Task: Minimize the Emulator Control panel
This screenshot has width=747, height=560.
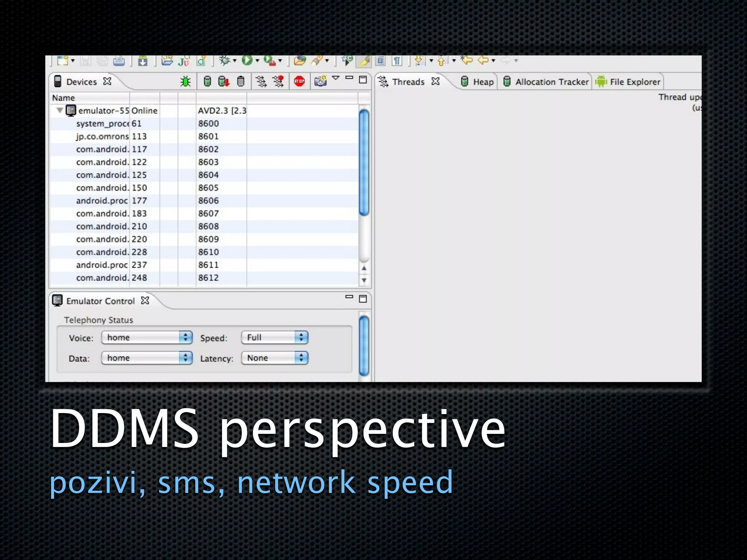Action: pos(349,297)
